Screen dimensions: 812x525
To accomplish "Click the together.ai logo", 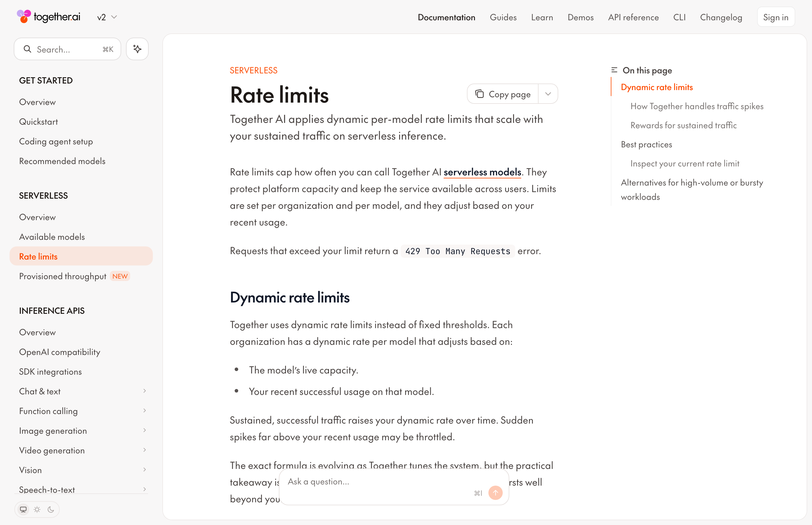I will (48, 17).
